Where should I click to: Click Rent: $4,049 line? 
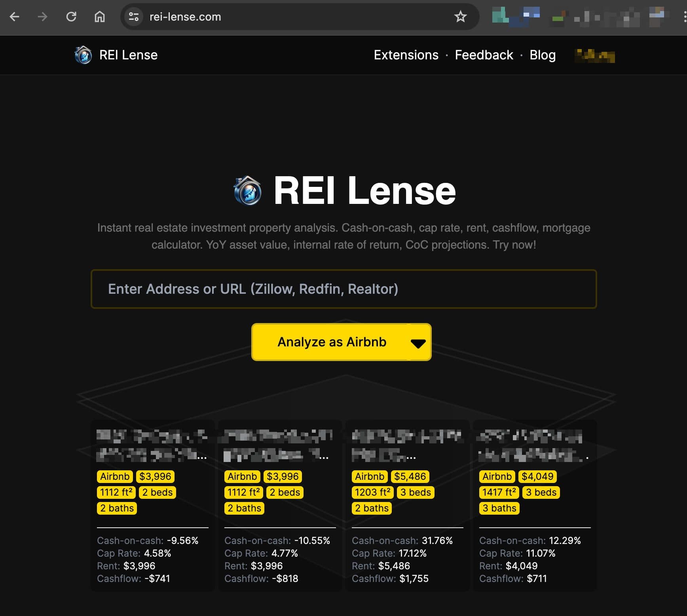tap(508, 566)
